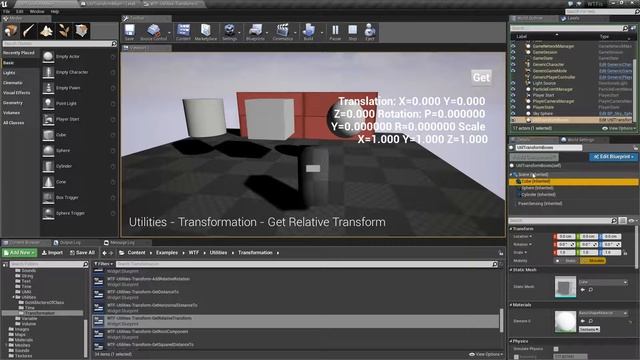Open the Window menu

pos(37,11)
